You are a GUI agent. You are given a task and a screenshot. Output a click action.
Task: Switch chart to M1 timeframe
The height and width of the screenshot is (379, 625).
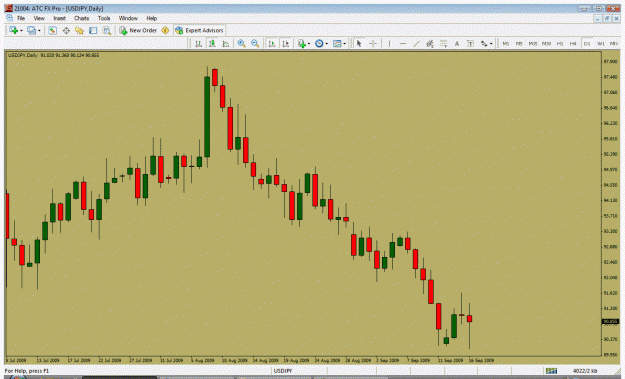point(505,43)
